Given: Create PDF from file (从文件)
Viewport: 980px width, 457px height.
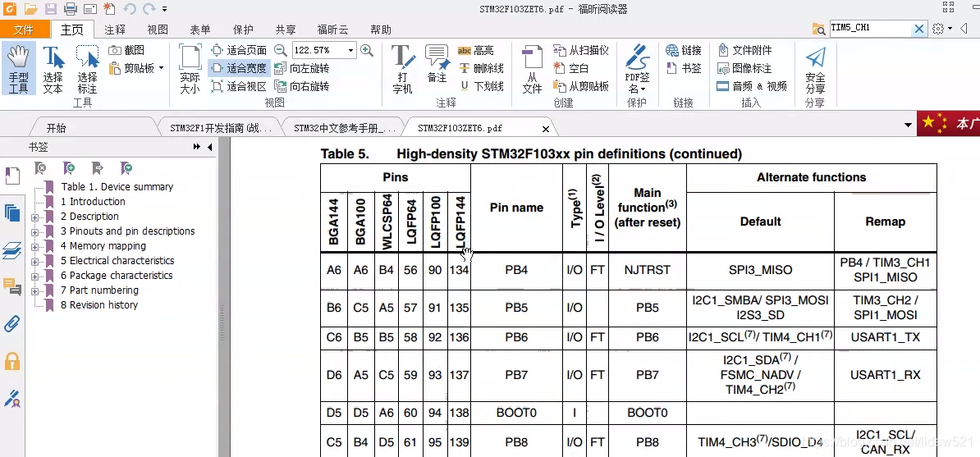Looking at the screenshot, I should (x=532, y=69).
